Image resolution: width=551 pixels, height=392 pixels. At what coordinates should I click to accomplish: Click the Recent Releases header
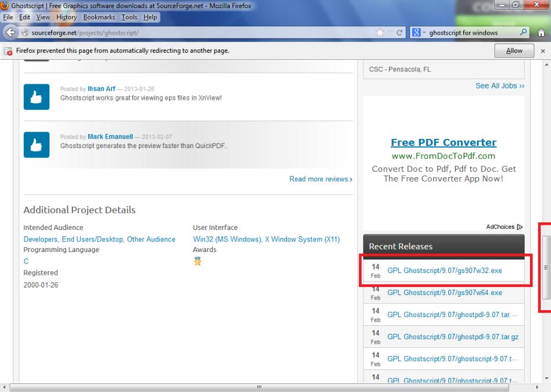444,246
